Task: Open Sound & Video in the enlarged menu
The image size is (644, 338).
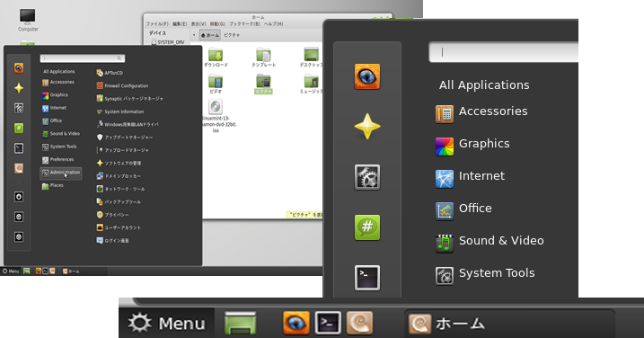Action: pyautogui.click(x=490, y=243)
